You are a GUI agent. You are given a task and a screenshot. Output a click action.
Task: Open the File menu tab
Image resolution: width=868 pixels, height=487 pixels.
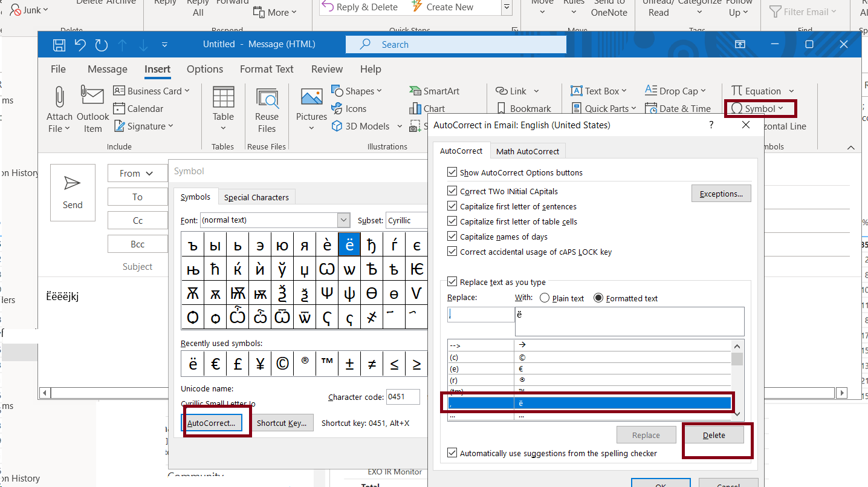point(58,69)
